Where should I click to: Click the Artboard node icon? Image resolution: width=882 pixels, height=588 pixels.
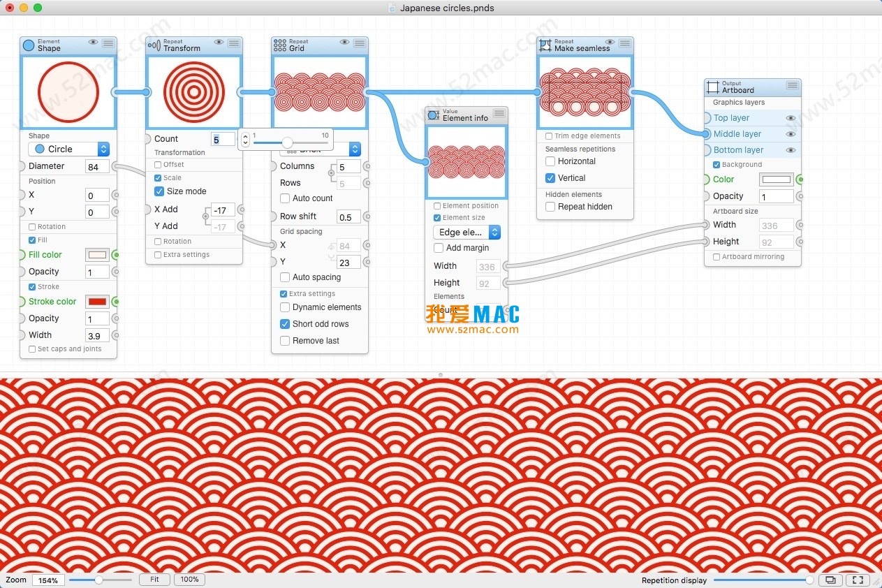pos(713,87)
